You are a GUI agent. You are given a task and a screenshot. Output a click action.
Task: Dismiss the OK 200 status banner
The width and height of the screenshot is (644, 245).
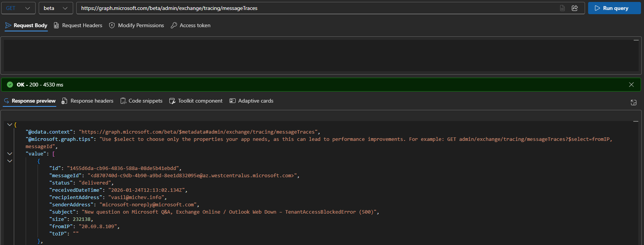[x=631, y=85]
